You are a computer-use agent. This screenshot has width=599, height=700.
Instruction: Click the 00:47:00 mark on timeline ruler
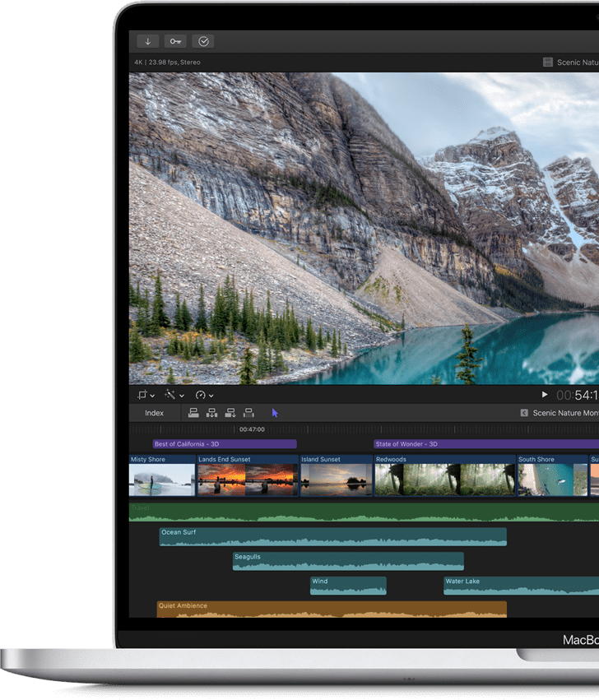point(252,429)
